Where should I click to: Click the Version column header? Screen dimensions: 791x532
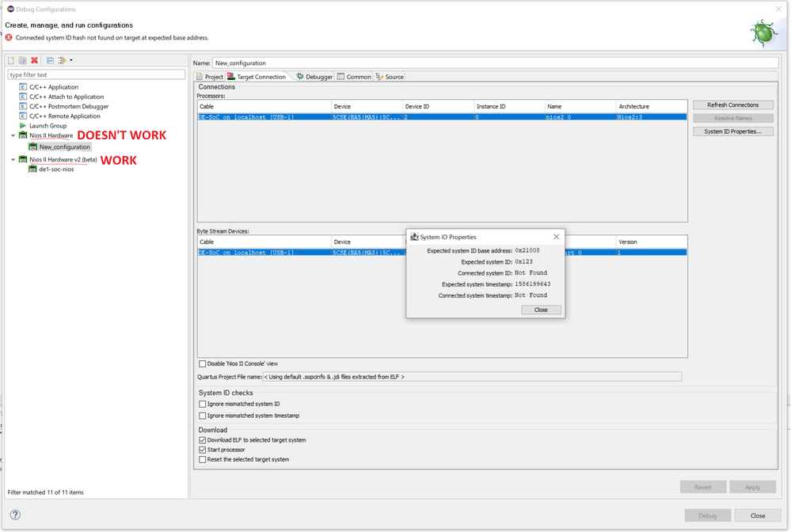652,241
